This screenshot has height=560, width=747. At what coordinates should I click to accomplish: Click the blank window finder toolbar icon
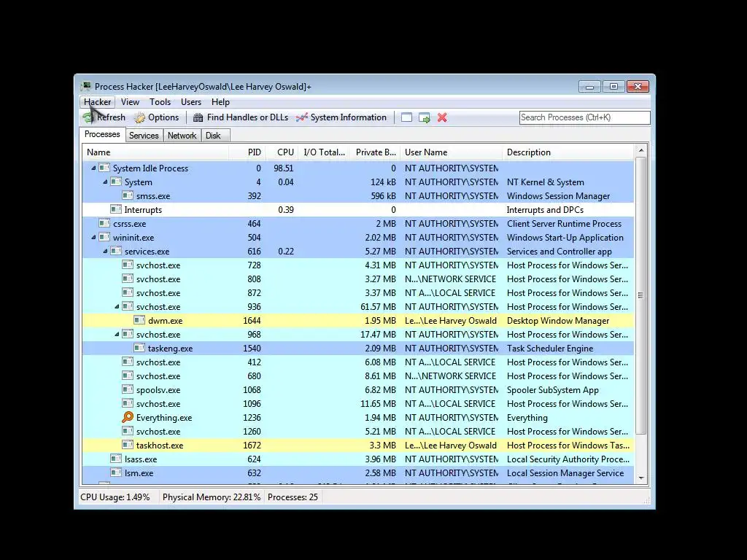point(406,117)
